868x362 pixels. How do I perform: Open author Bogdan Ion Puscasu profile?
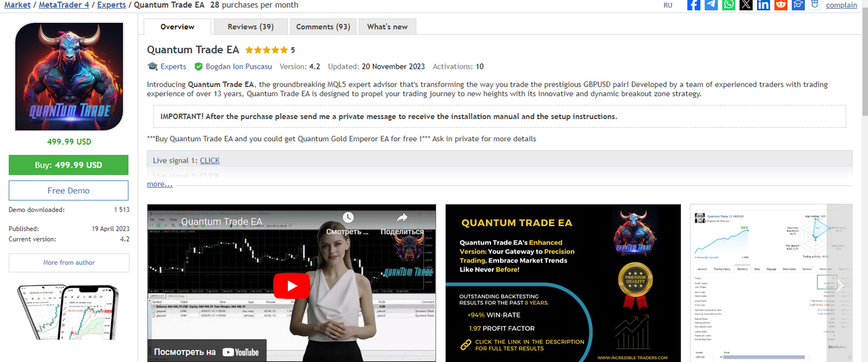(x=238, y=67)
